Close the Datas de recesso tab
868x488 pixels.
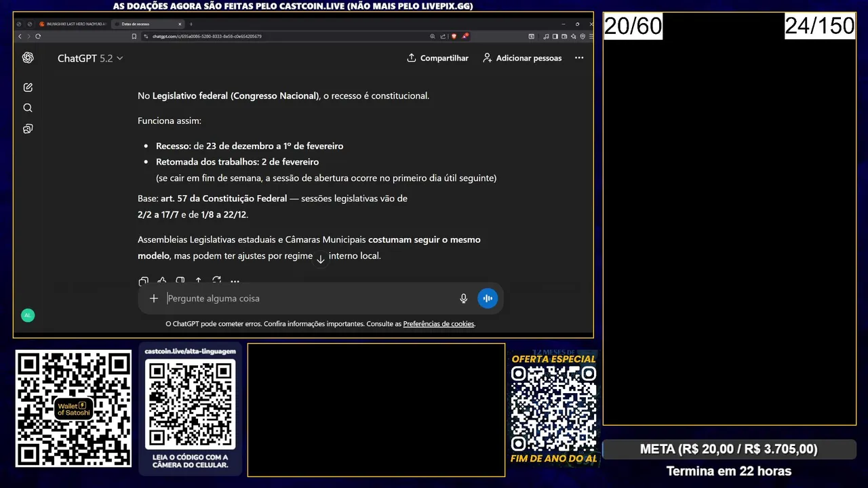[180, 24]
